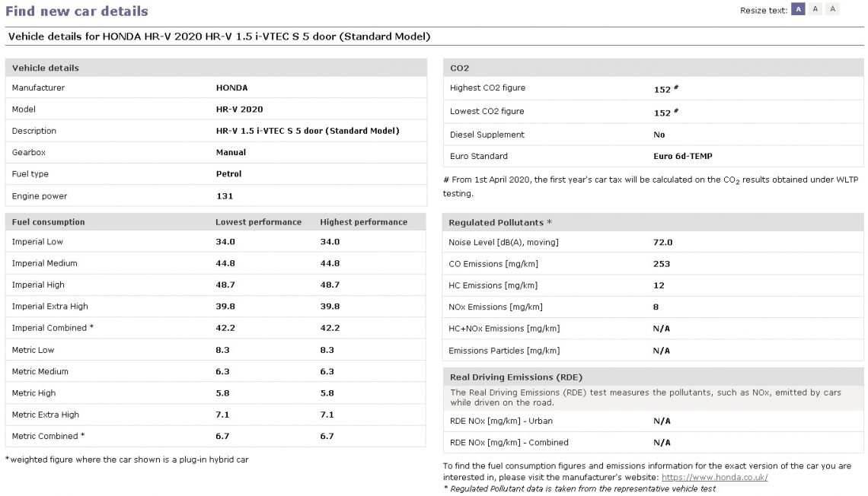Screen dimensions: 868x496
Task: Click the 'Euro 6d-TEMP' standard value
Action: (x=682, y=156)
